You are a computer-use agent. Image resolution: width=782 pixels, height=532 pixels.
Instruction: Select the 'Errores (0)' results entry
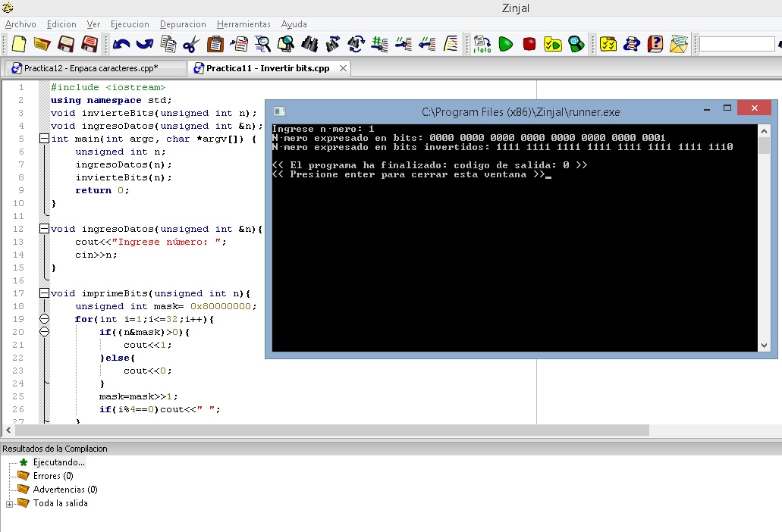coord(55,475)
